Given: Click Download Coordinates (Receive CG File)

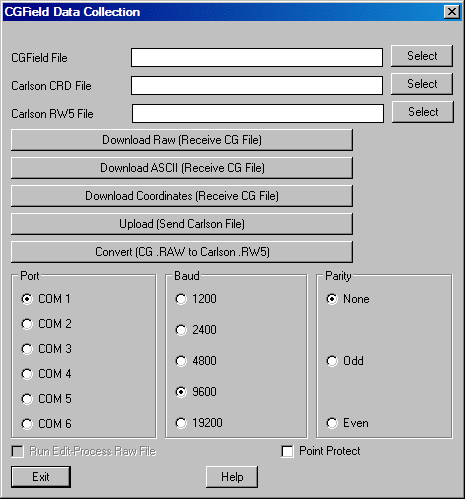Looking at the screenshot, I should click(182, 196).
